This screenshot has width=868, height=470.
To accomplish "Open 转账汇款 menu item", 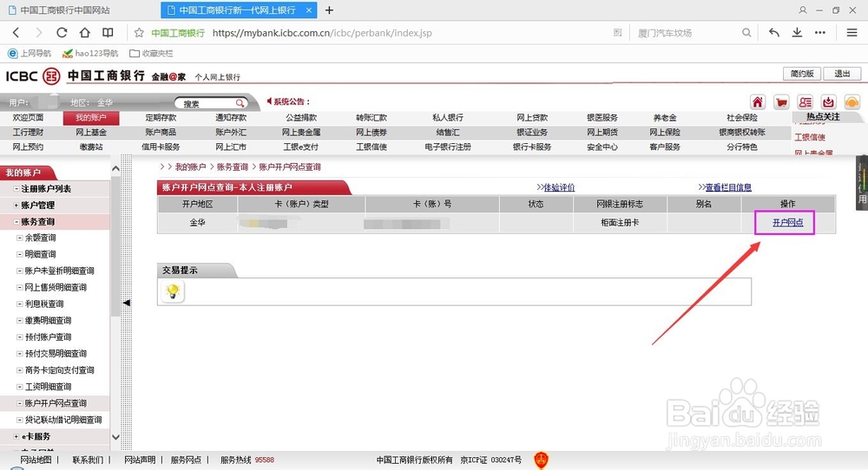I will coord(372,117).
